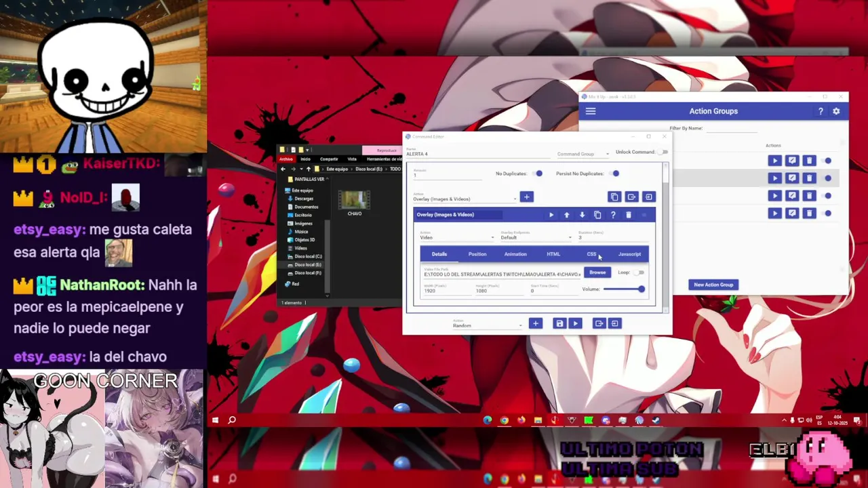Disable the fourth action group toggle
Screen dimensions: 868x488
[x=827, y=213]
